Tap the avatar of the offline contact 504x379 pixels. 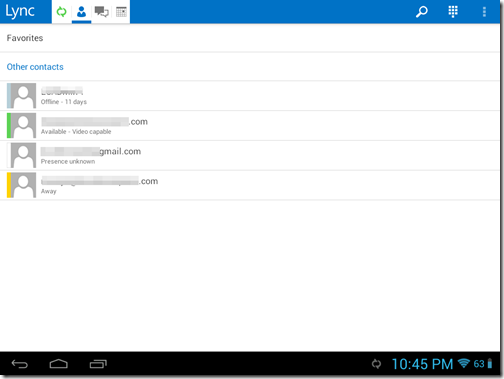coord(22,96)
